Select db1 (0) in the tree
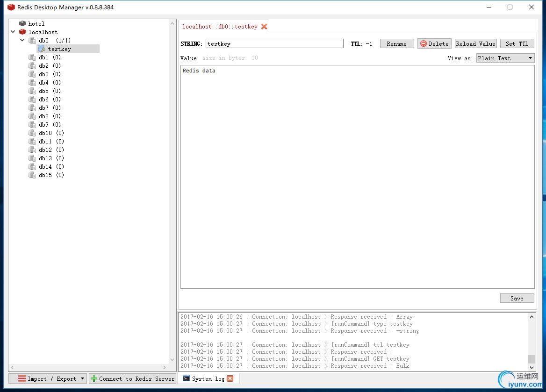 click(50, 57)
